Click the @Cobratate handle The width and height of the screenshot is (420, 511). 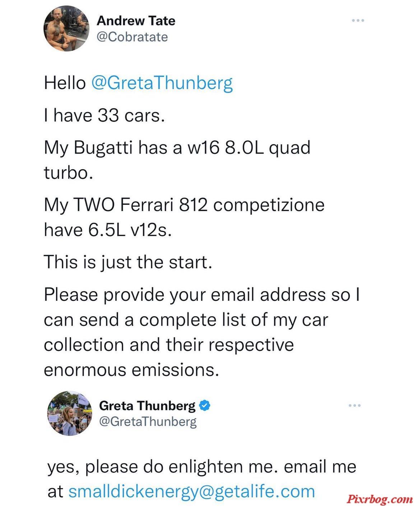[x=132, y=37]
